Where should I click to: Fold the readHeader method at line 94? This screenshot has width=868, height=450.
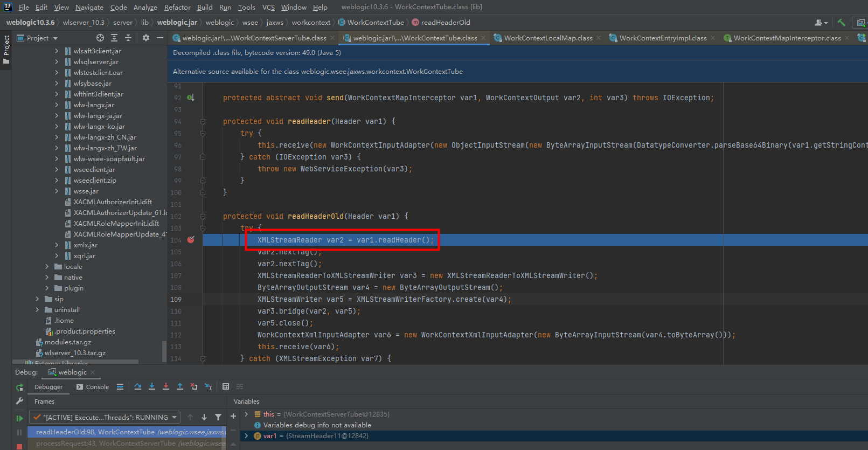click(203, 121)
